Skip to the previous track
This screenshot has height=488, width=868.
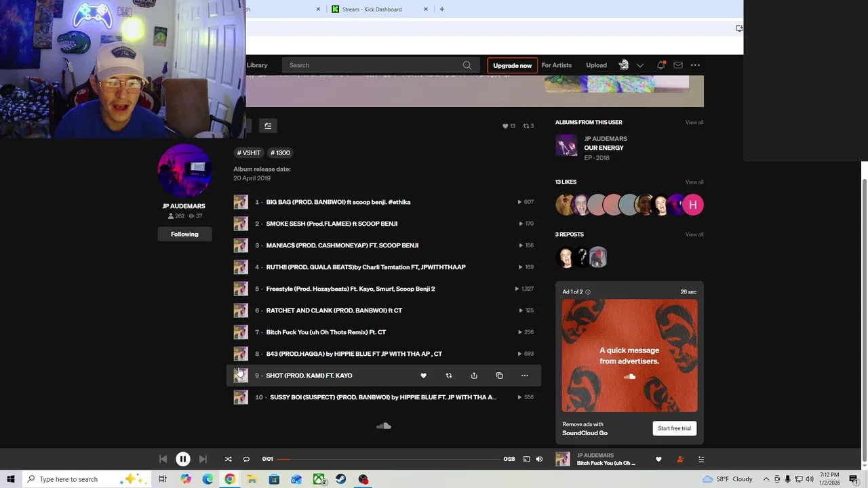(163, 459)
